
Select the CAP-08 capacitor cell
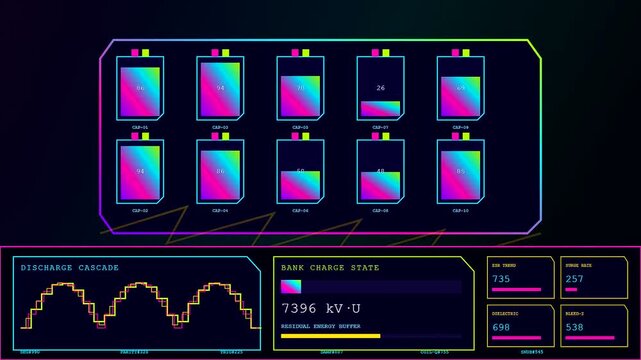click(381, 172)
